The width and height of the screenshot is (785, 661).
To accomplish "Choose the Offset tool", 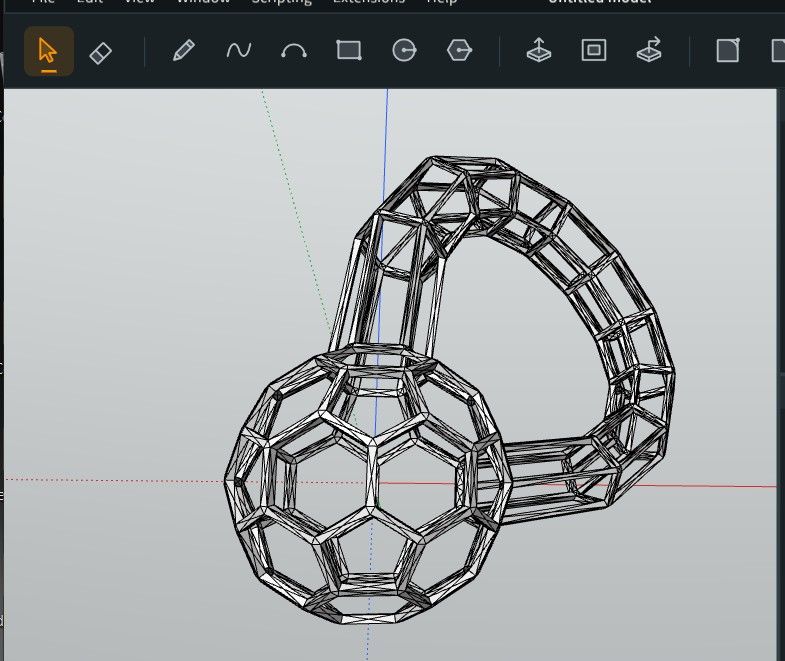I will (594, 50).
